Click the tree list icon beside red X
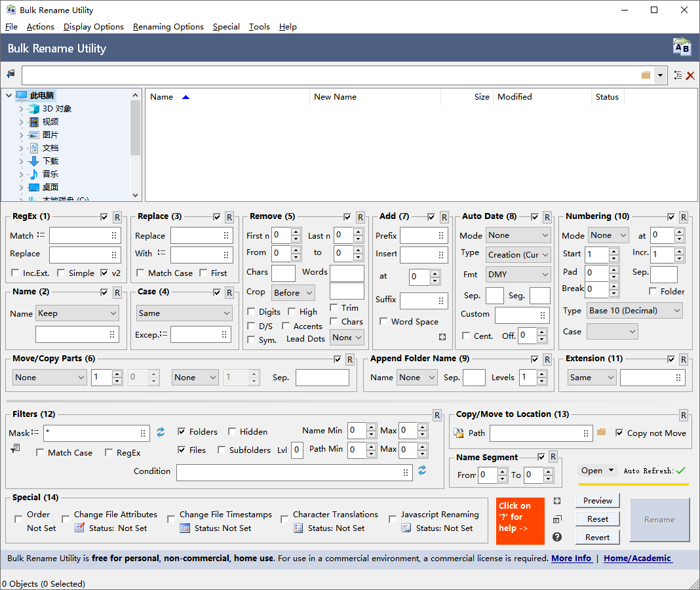This screenshot has height=590, width=700. coord(678,75)
